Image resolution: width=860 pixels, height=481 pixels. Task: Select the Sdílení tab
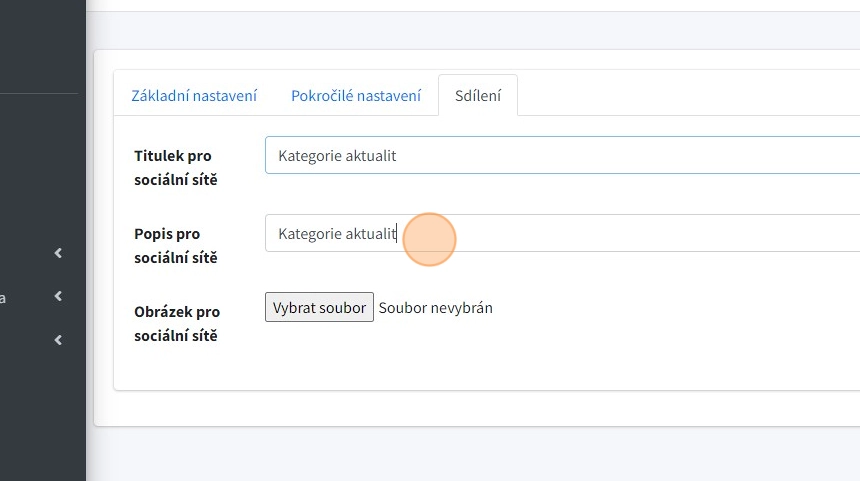478,96
